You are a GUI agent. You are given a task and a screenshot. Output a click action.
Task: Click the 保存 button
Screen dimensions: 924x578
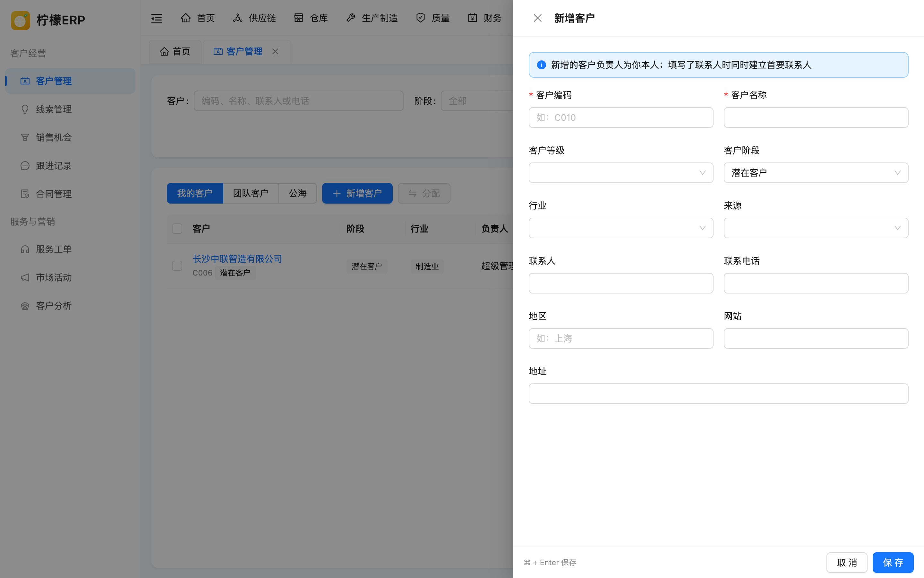893,562
